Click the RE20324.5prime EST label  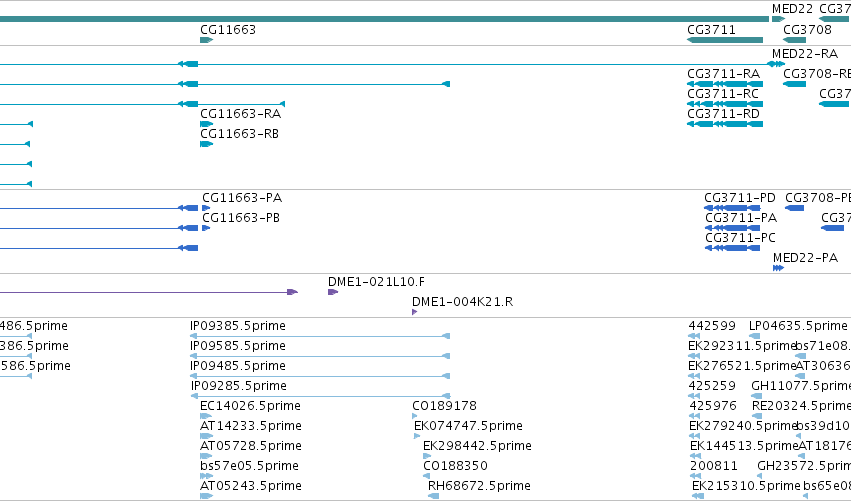(x=802, y=407)
